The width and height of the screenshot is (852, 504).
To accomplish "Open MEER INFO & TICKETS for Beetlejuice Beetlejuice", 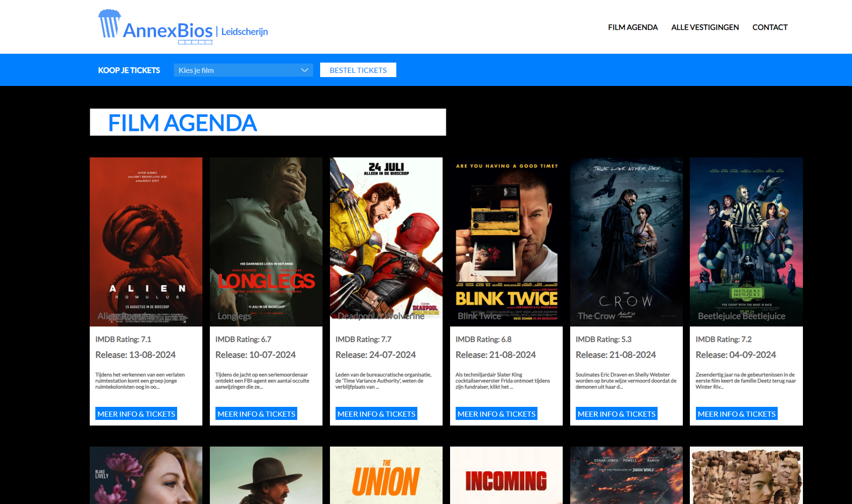I will (x=737, y=414).
